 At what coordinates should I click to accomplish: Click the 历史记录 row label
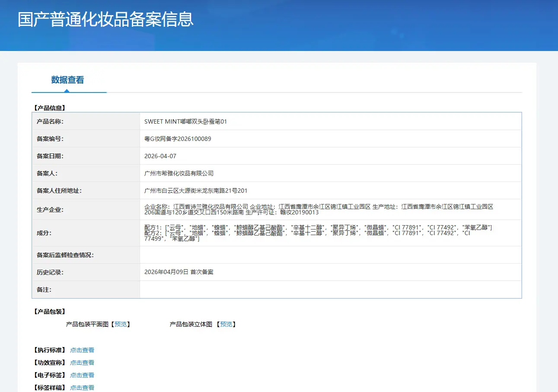click(50, 272)
